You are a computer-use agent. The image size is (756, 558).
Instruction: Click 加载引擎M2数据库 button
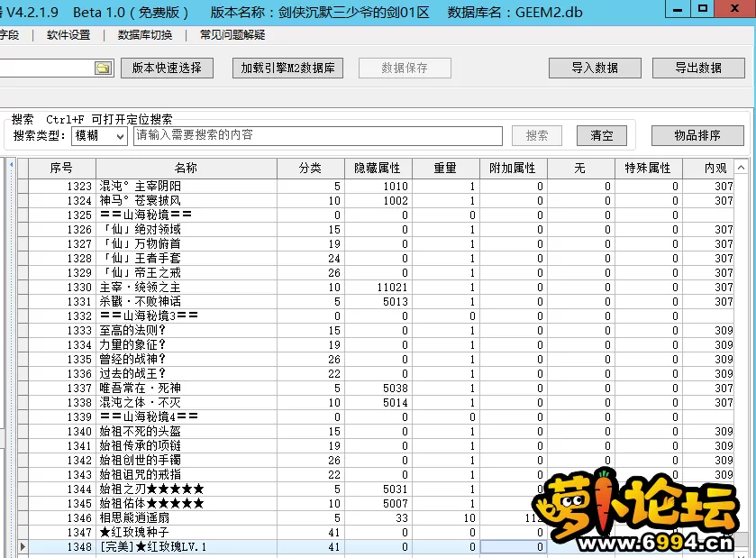(x=287, y=68)
